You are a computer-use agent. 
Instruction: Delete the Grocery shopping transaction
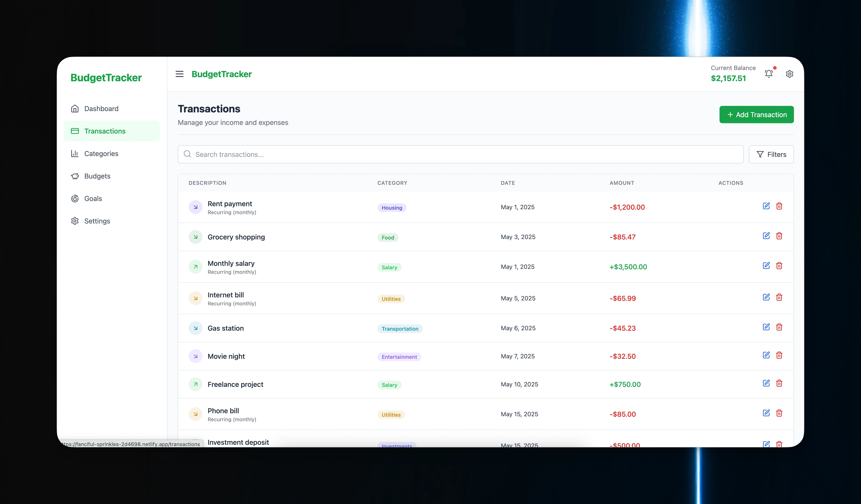point(779,236)
